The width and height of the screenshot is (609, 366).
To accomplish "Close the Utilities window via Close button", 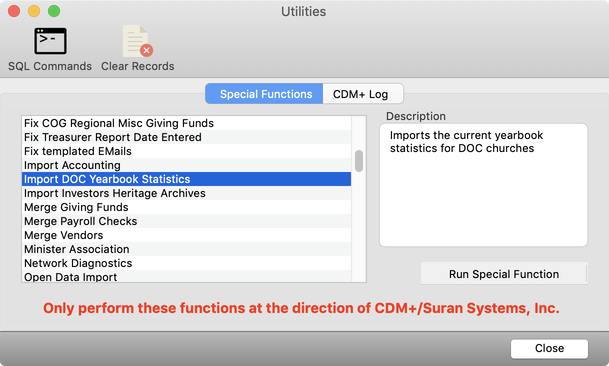I will point(549,348).
